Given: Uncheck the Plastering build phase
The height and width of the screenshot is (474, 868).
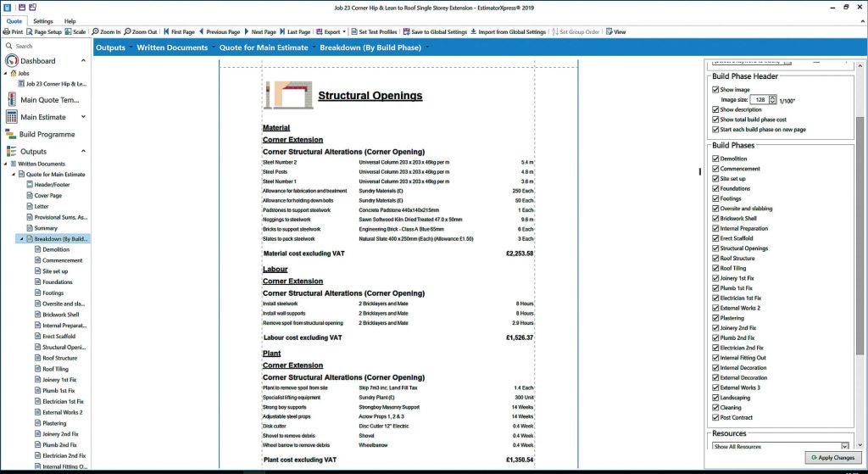Looking at the screenshot, I should (715, 318).
